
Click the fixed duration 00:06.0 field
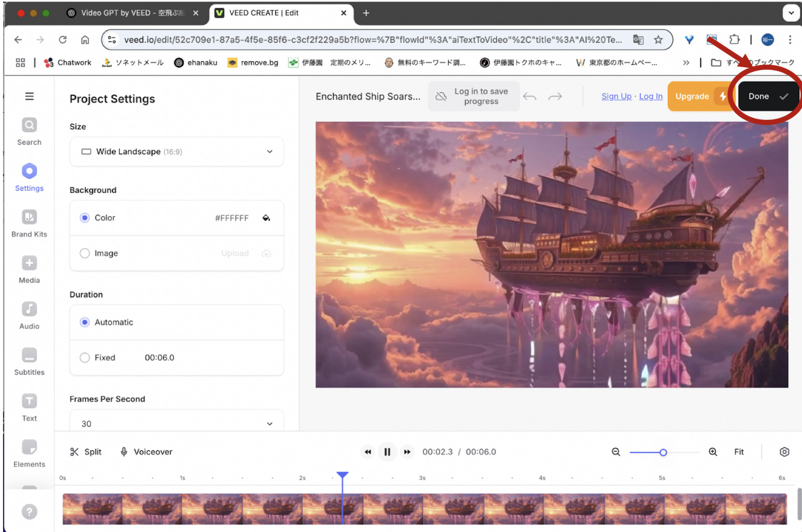[x=159, y=358]
